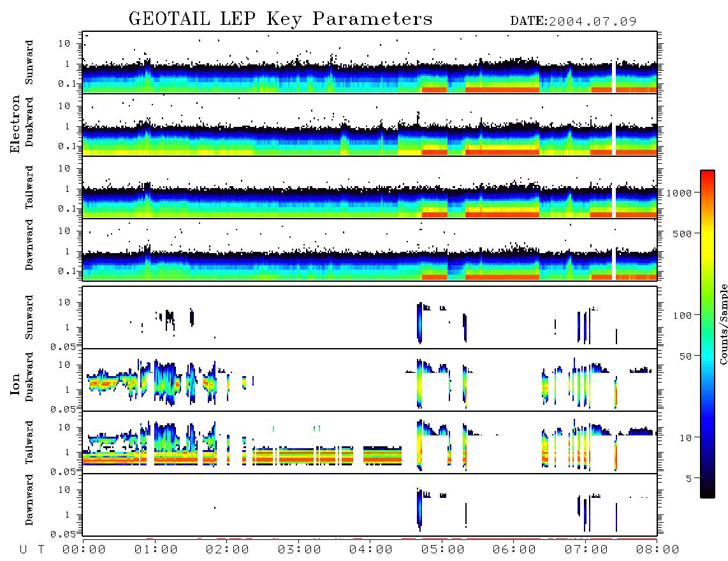The width and height of the screenshot is (728, 561).
Task: Click the "0.1" tick of Electron Sunward panel
Action: (x=67, y=84)
